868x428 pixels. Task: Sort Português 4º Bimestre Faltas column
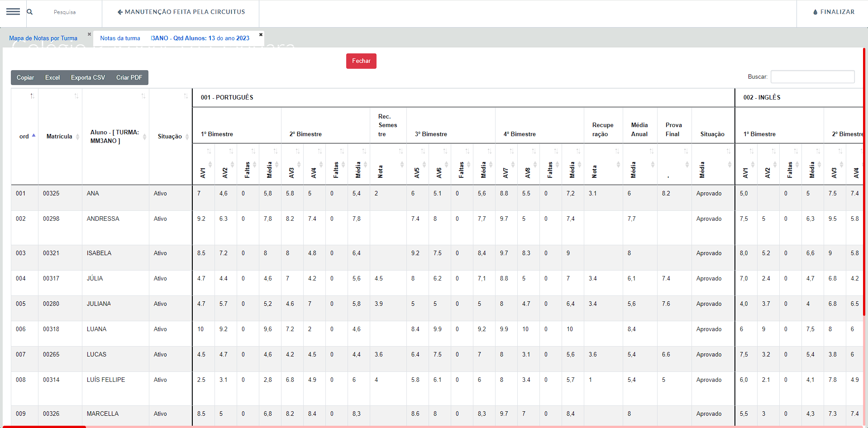pyautogui.click(x=551, y=164)
